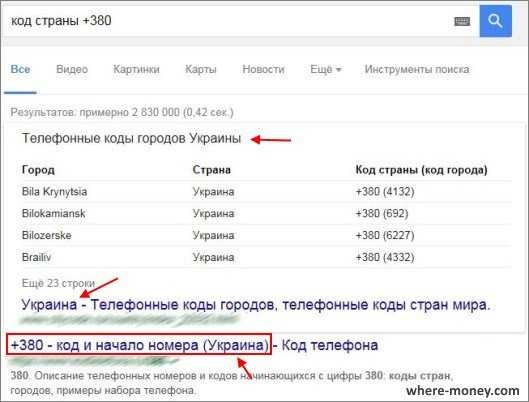Open Инструменты поиска options

[417, 69]
